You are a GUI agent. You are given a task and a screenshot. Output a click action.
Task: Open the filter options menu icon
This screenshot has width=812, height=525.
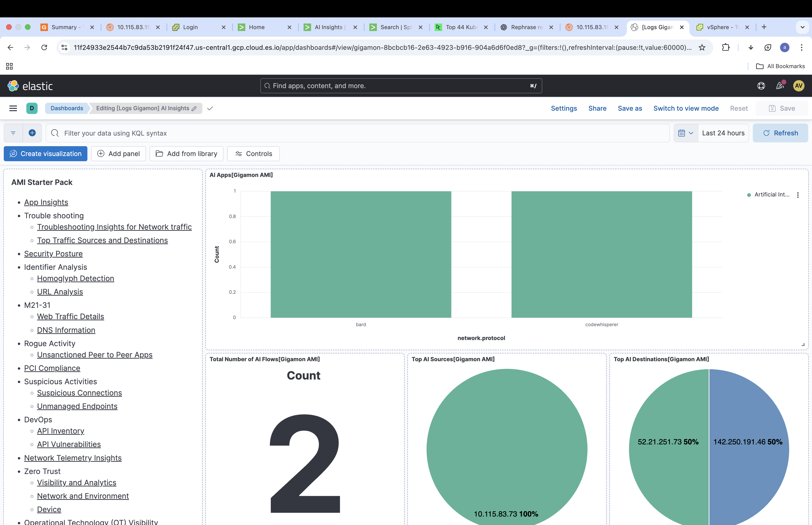click(x=13, y=133)
